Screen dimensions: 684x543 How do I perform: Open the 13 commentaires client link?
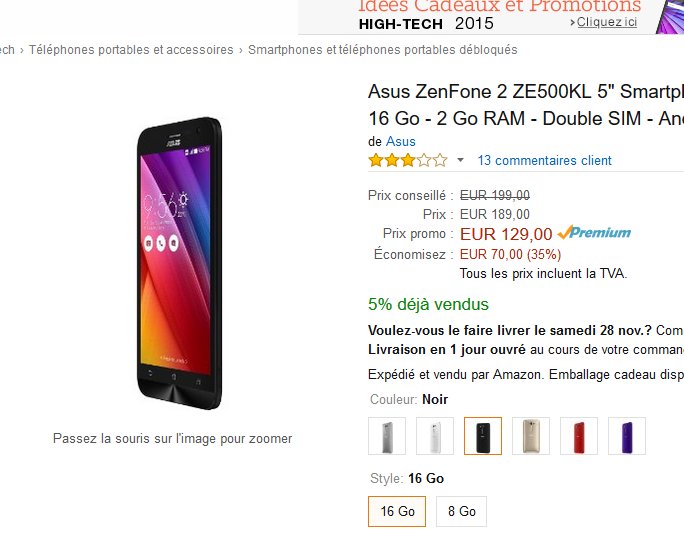(544, 160)
